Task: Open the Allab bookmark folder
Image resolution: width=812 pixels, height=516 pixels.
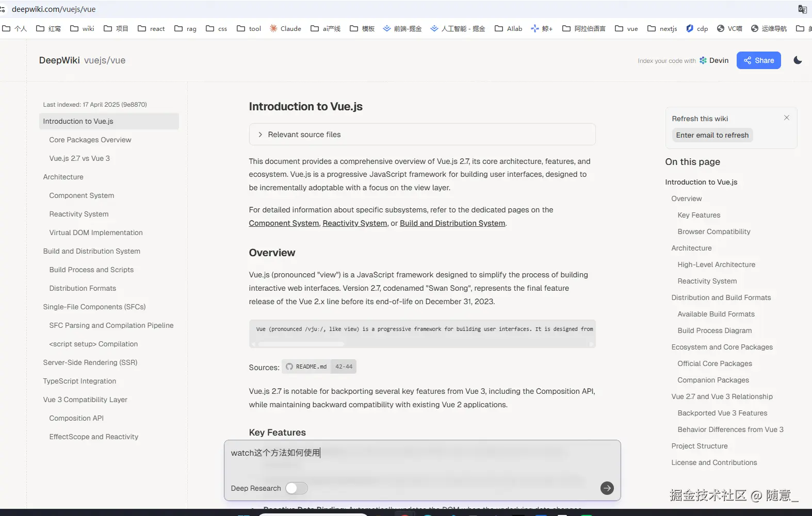Action: 508,29
